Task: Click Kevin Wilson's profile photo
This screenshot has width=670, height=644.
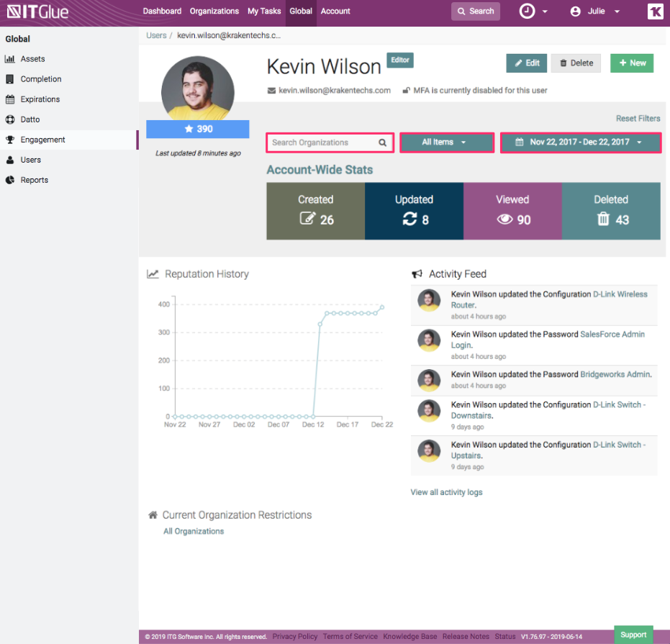Action: point(197,88)
